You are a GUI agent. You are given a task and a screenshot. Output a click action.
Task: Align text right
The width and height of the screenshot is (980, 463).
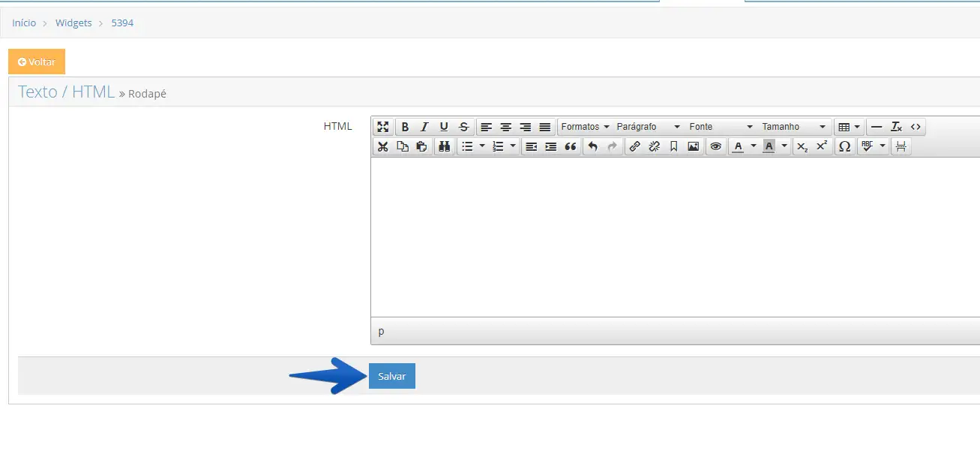pos(526,127)
